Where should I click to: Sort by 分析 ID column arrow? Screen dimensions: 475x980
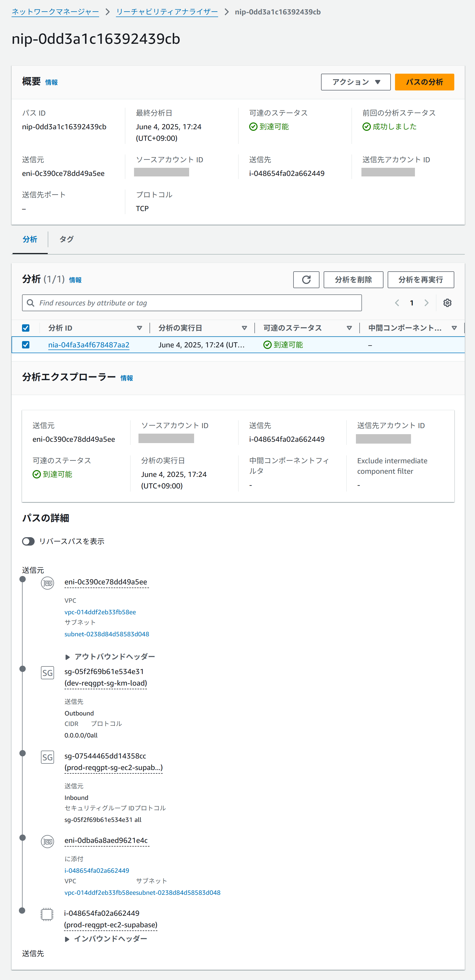(139, 328)
